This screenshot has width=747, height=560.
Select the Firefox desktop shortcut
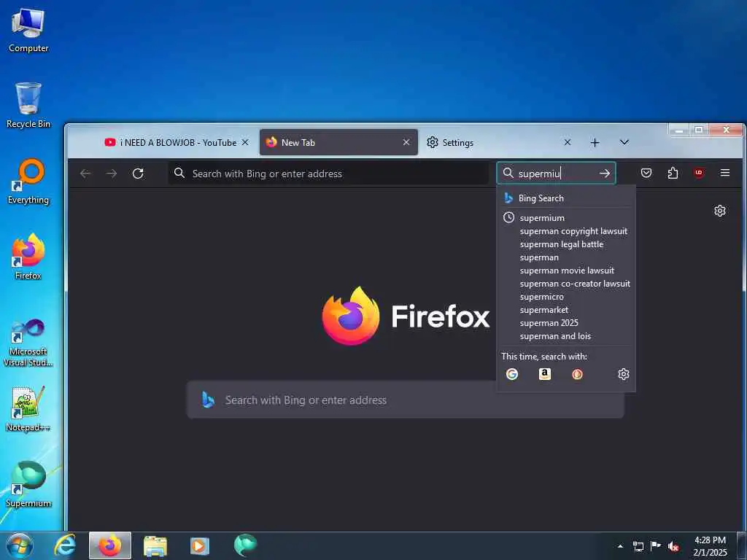click(x=28, y=257)
